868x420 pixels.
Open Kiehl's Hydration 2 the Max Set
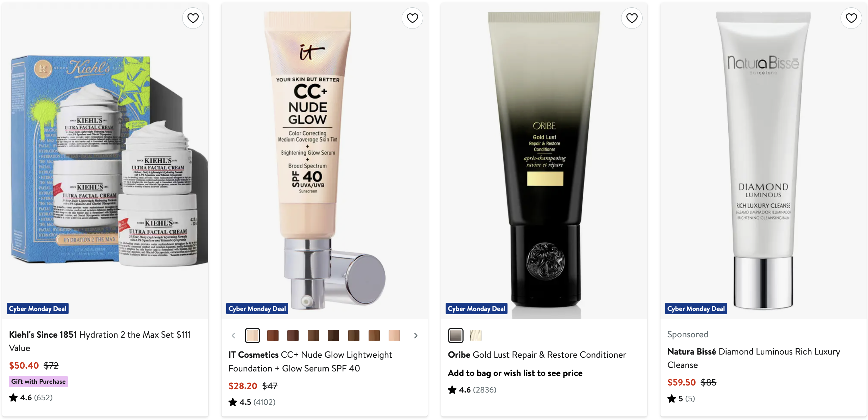[100, 341]
